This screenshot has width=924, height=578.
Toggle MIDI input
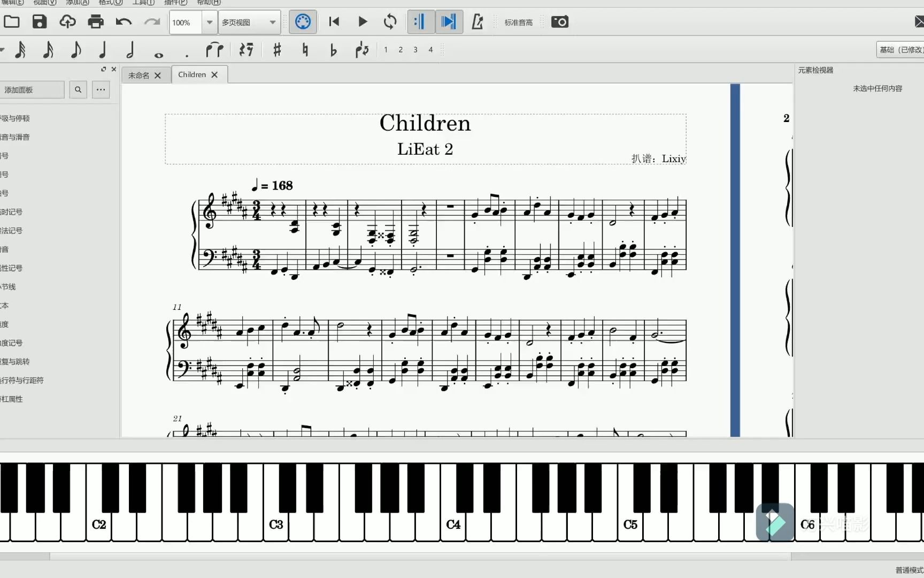tap(303, 22)
